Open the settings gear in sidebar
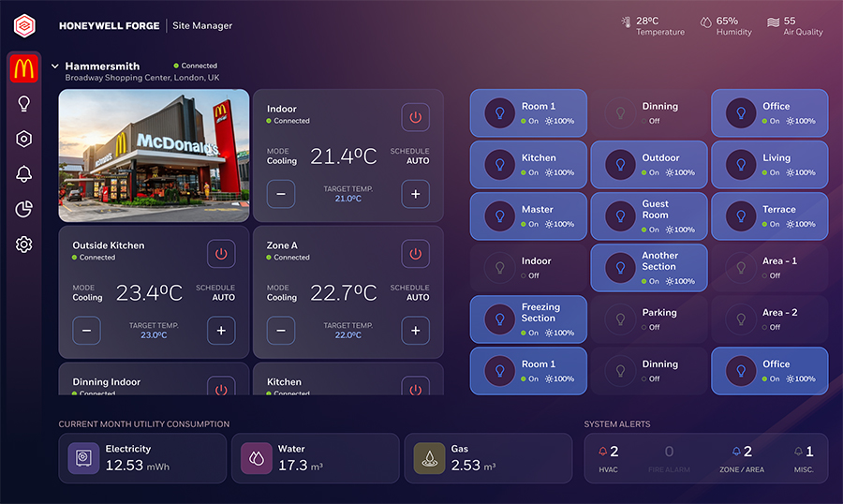 (x=24, y=245)
